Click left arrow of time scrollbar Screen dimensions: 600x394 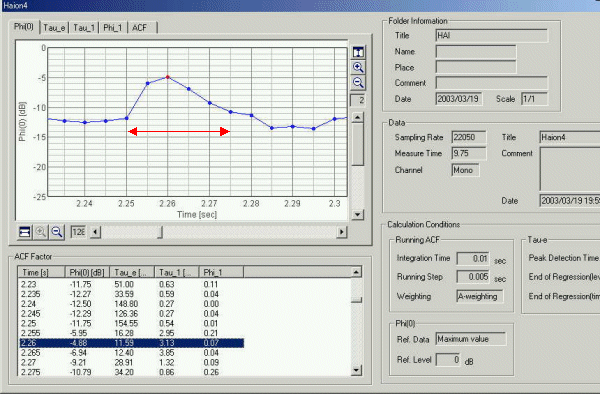click(x=96, y=232)
